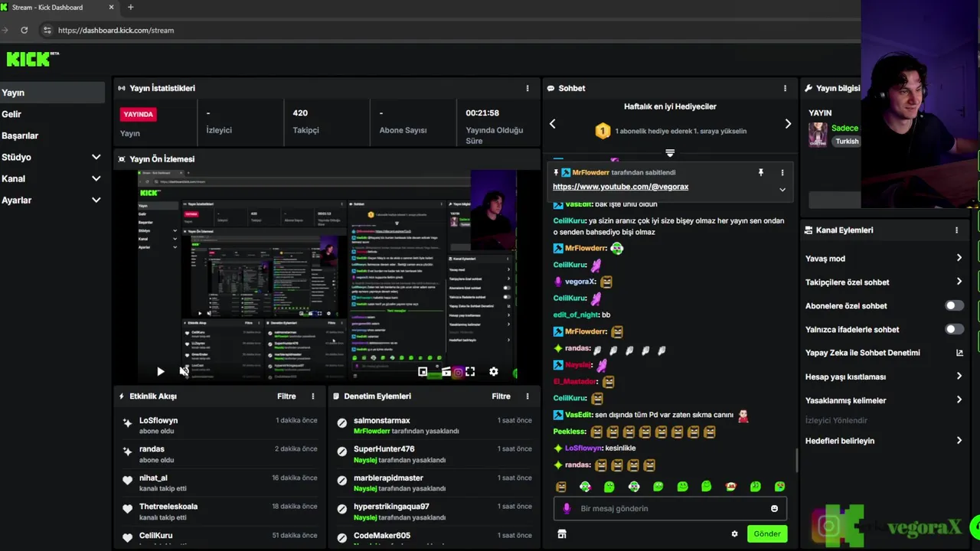Send the chat message with Gönder
This screenshot has width=980, height=551.
point(766,534)
